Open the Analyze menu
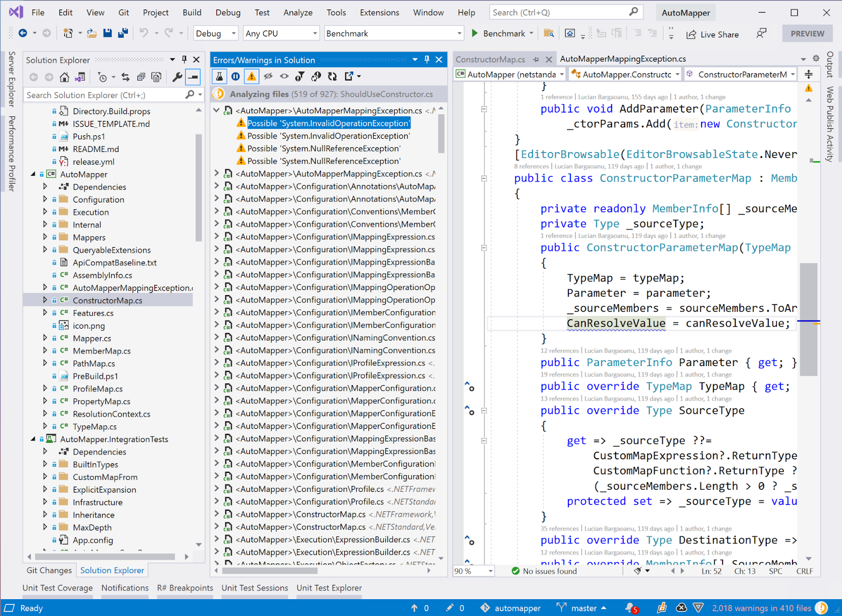 pyautogui.click(x=298, y=12)
